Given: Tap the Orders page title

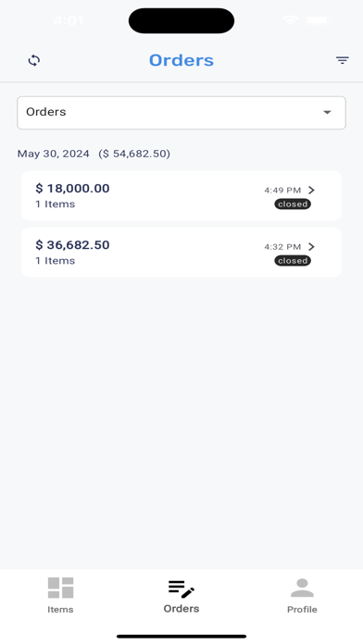Looking at the screenshot, I should click(x=181, y=60).
